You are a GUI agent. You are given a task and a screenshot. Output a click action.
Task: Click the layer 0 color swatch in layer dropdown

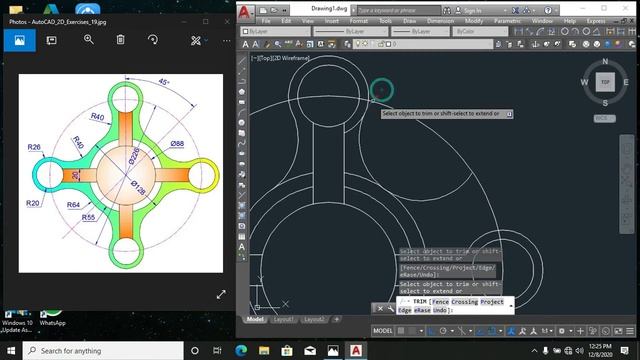pyautogui.click(x=389, y=44)
